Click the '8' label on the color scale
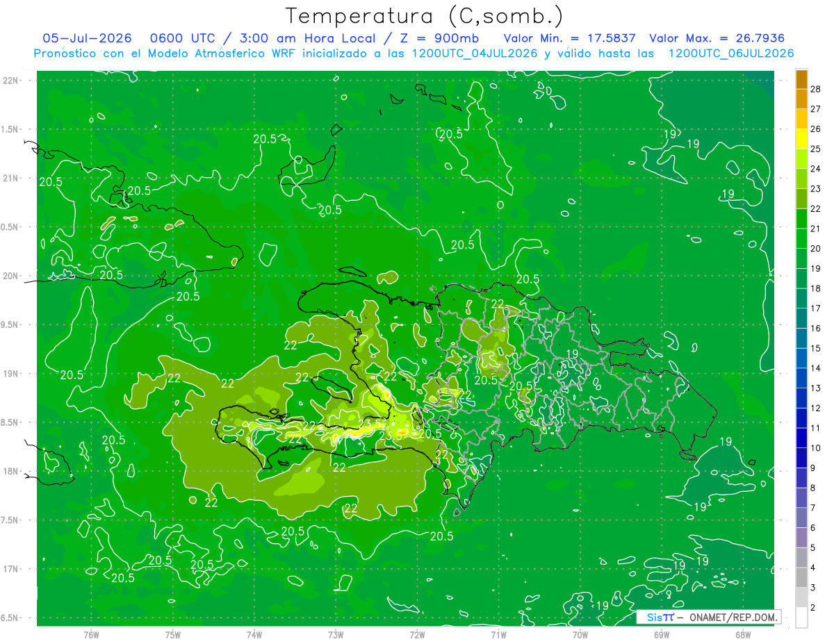Screen dimensions: 834x644 coord(814,488)
